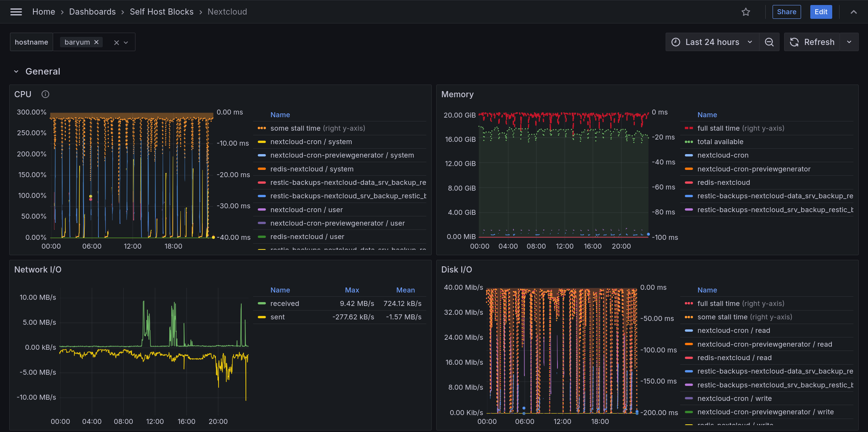Click the Share button
The image size is (868, 432).
point(786,12)
